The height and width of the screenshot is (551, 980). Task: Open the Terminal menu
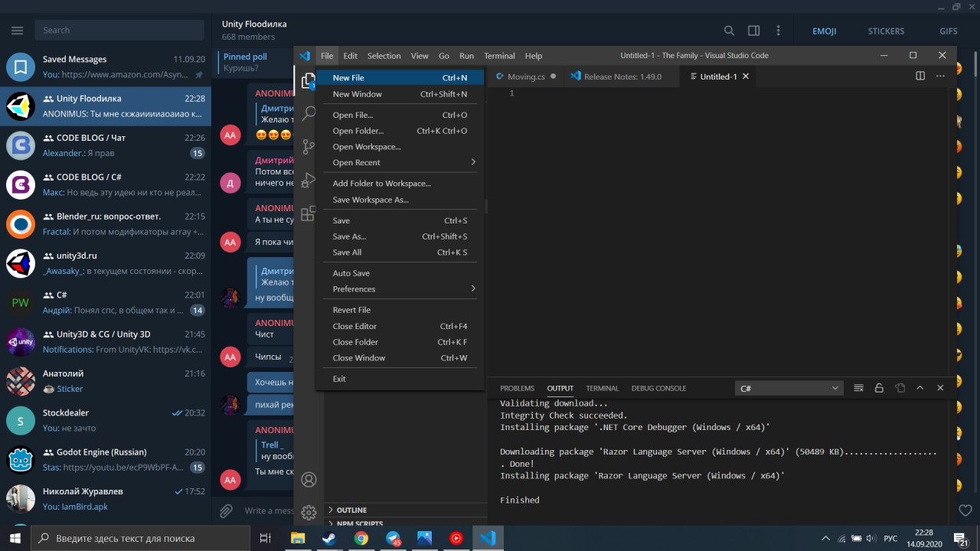coord(499,56)
